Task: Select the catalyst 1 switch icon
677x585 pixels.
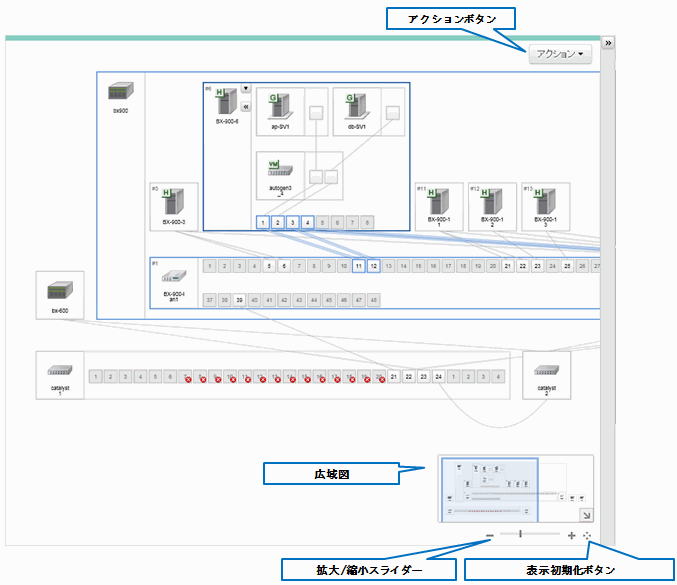Action: tap(60, 370)
